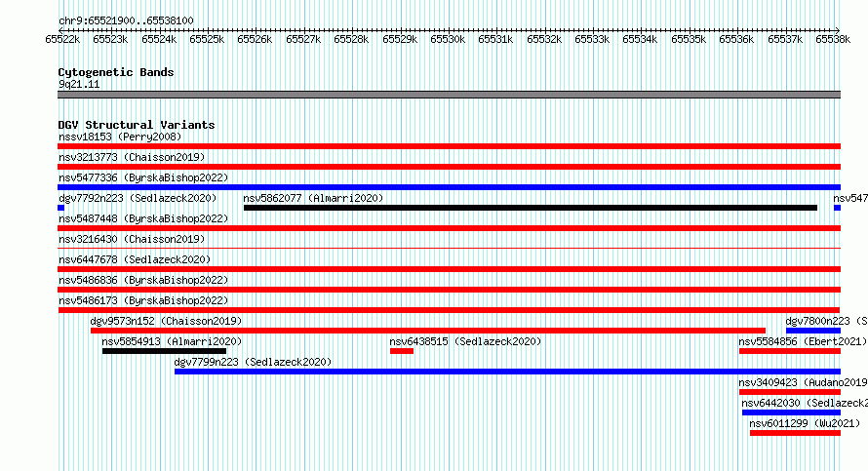
Task: Select the long black bar of nsv5862077
Action: tap(531, 208)
